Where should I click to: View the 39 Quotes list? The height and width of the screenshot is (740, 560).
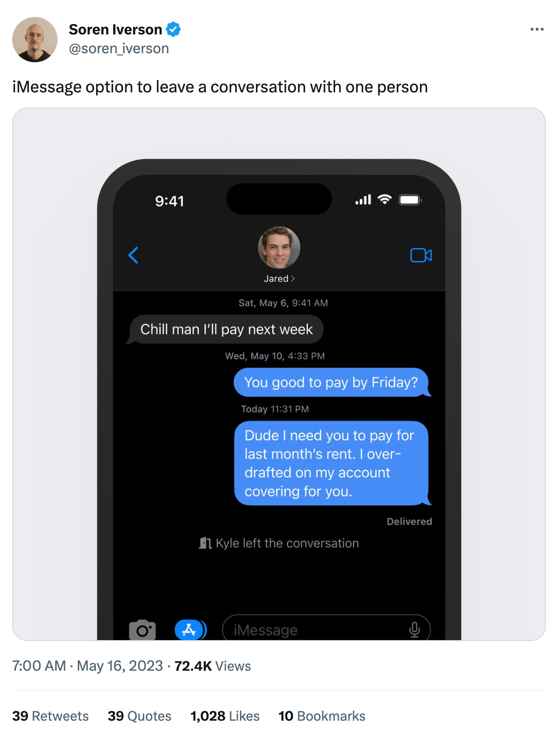pos(140,716)
